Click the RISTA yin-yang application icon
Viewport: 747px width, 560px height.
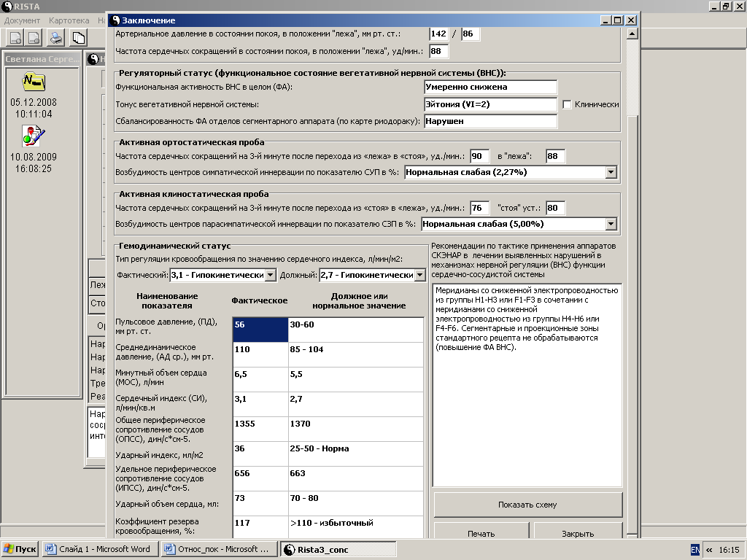coord(7,6)
